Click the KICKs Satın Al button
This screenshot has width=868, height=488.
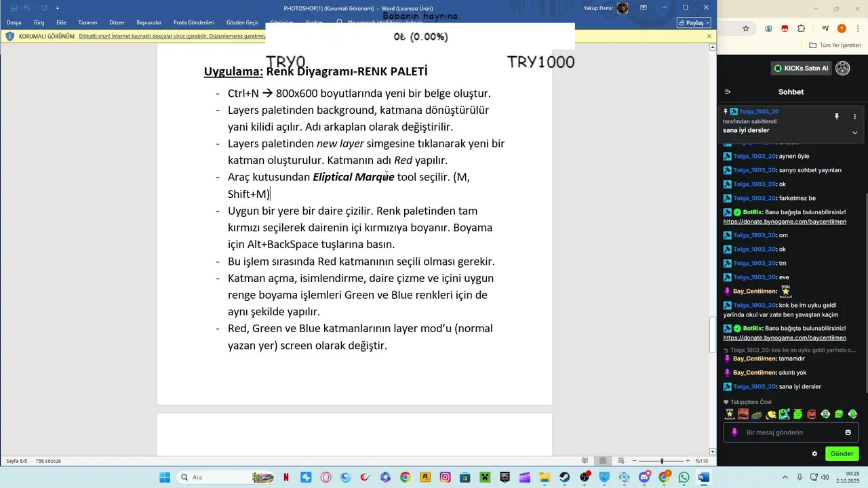[x=802, y=68]
